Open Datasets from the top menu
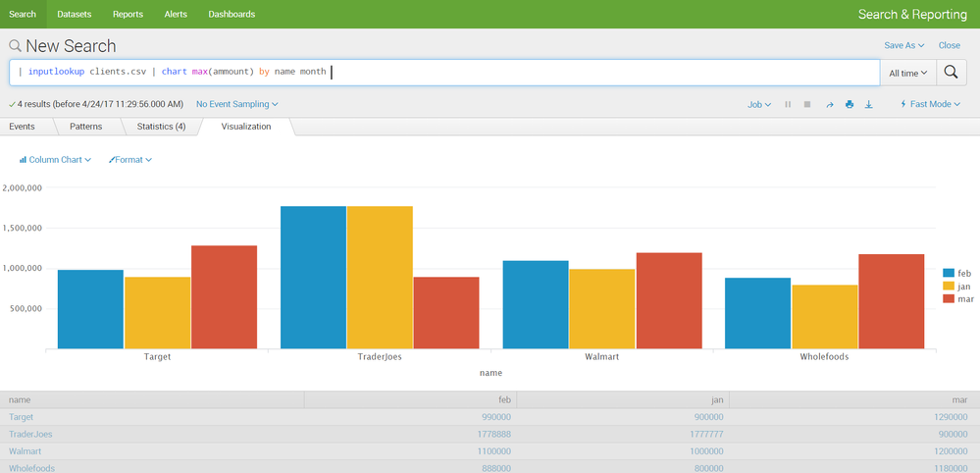 pyautogui.click(x=74, y=14)
